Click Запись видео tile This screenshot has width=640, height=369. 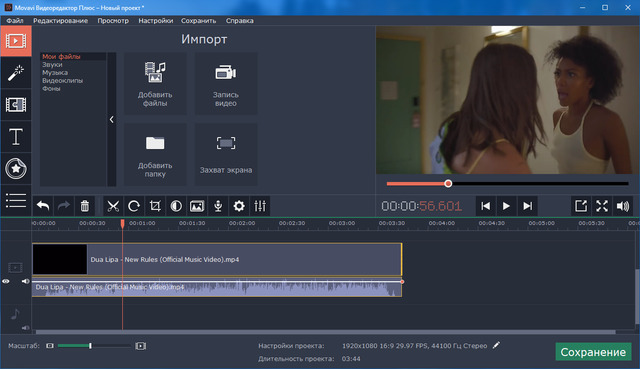click(x=226, y=84)
